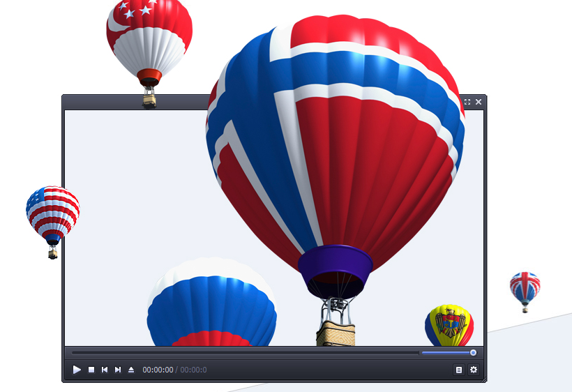
Task: Click the greyed total duration text
Action: (x=193, y=370)
